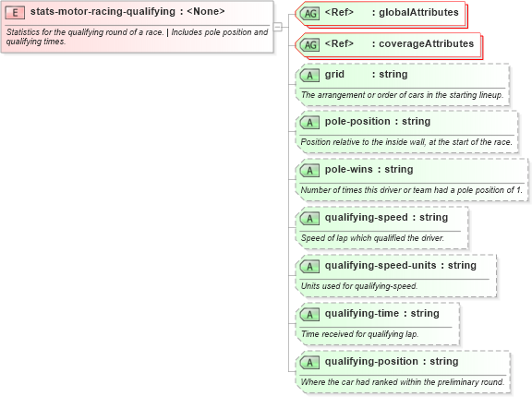Viewport: 532px width, 397px height.
Task: Click the E element icon of stats-motor-racing-qualifying
Action: click(15, 13)
